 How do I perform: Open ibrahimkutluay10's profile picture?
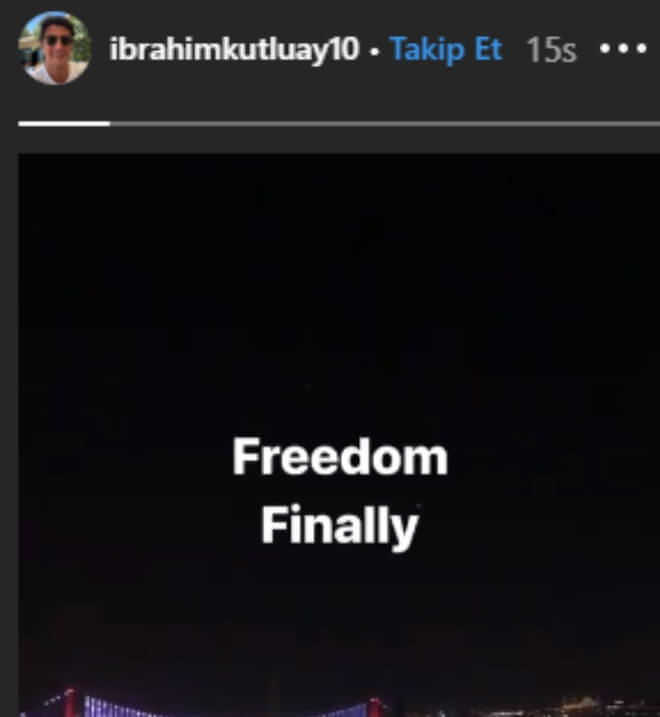[54, 48]
